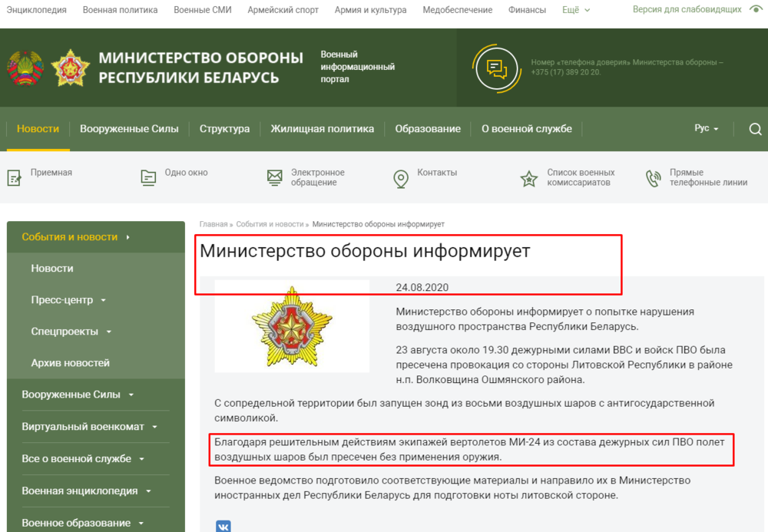Click the phone icon for телефонные линии
The width and height of the screenshot is (768, 532).
(x=654, y=177)
